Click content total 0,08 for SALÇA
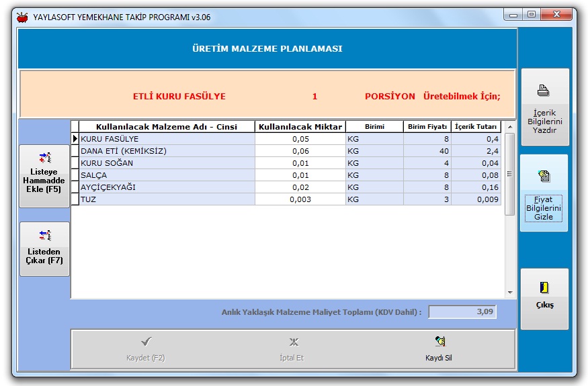Screen dimensions: 588x386 476,175
